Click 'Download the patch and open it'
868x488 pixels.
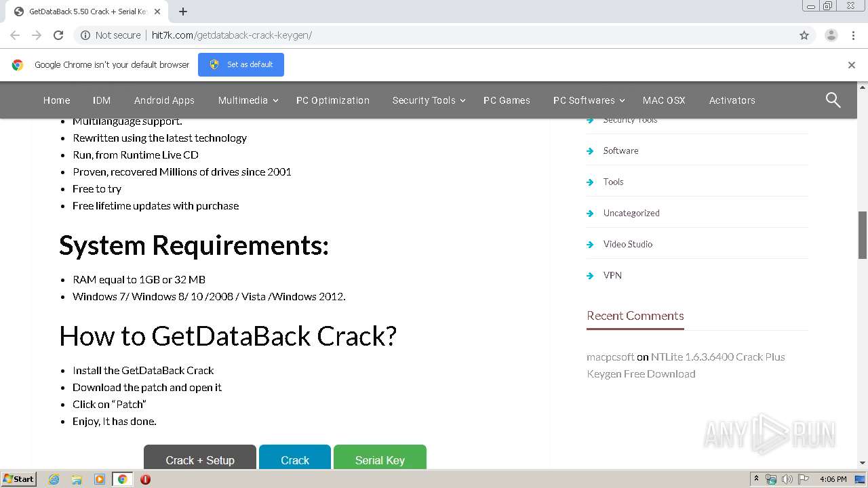pos(147,388)
